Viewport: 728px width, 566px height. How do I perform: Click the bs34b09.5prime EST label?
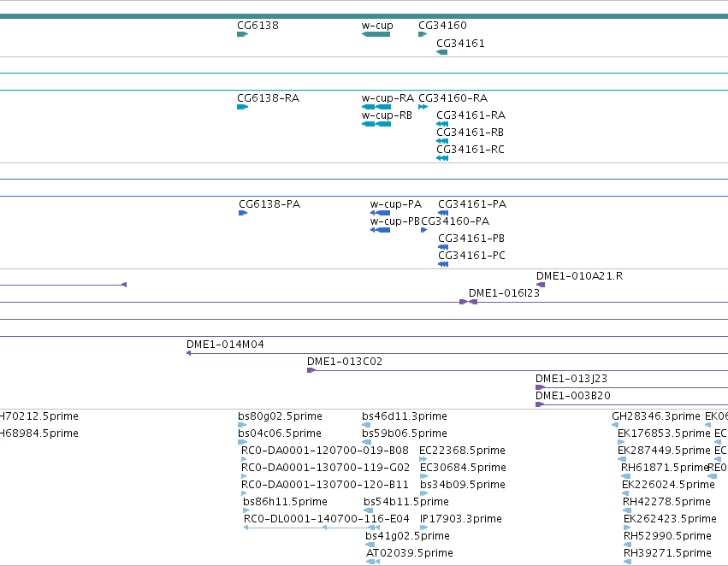click(463, 486)
